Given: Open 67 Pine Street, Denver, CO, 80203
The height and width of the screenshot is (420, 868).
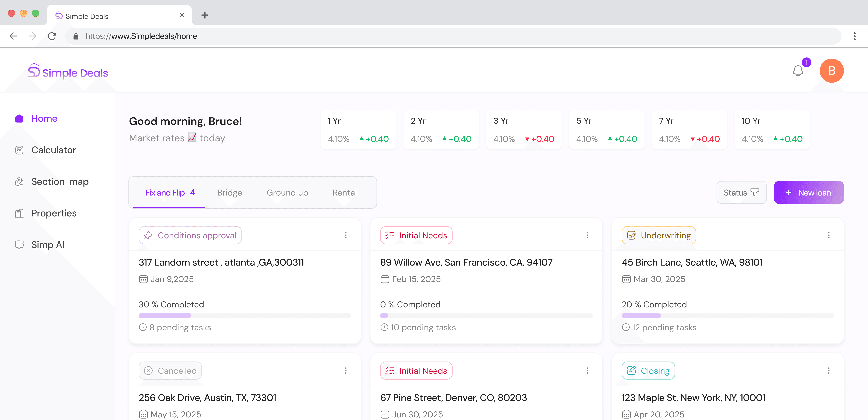Looking at the screenshot, I should 454,398.
